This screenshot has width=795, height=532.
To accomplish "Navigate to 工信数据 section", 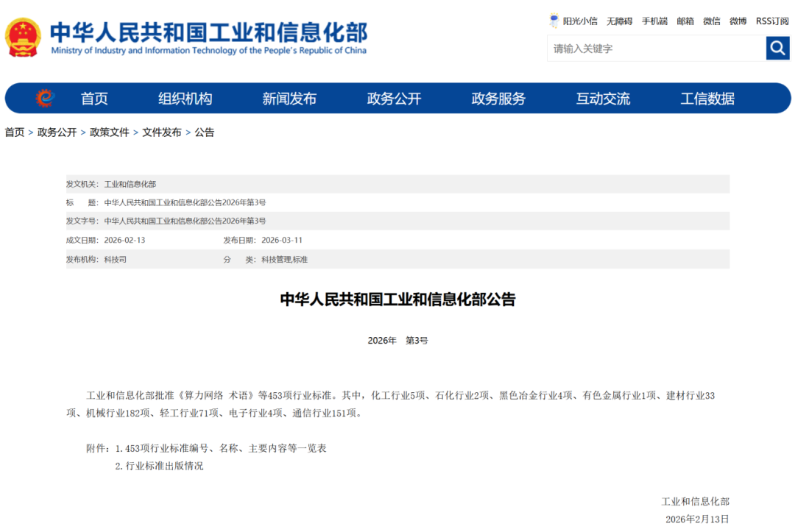I will (x=707, y=99).
